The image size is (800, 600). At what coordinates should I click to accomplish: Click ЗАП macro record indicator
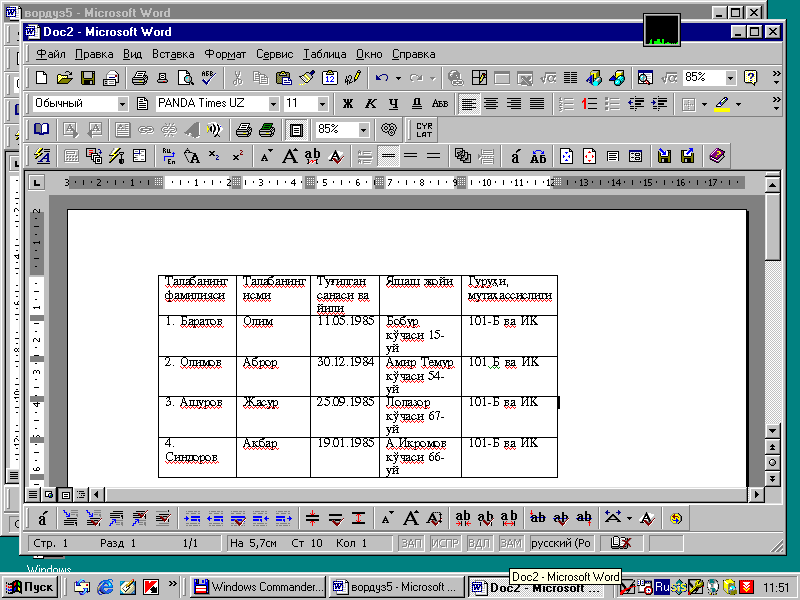point(411,543)
